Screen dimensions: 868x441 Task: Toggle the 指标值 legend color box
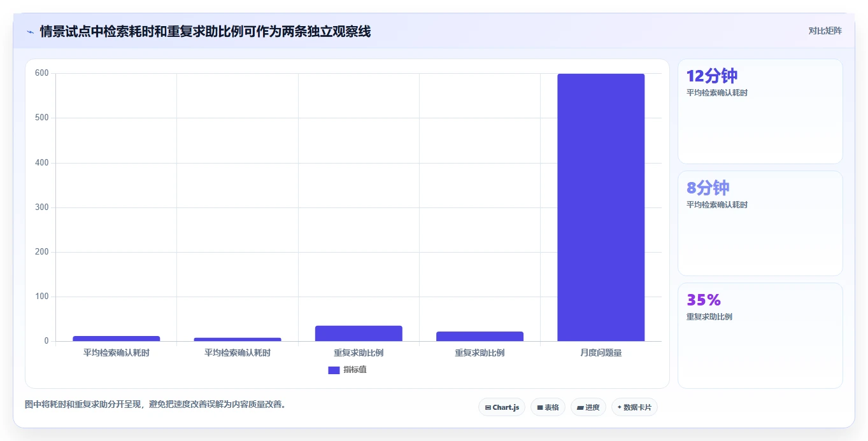[334, 370]
